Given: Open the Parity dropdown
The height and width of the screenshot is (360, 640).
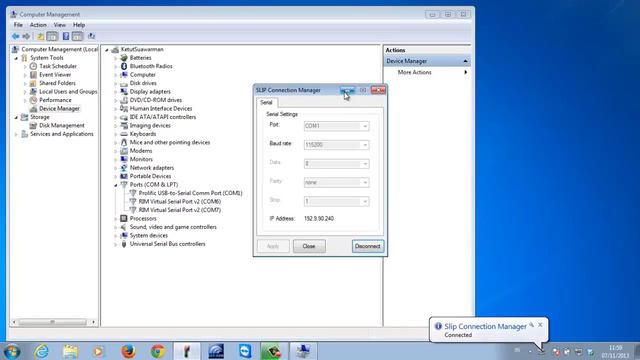Looking at the screenshot, I should [x=365, y=182].
